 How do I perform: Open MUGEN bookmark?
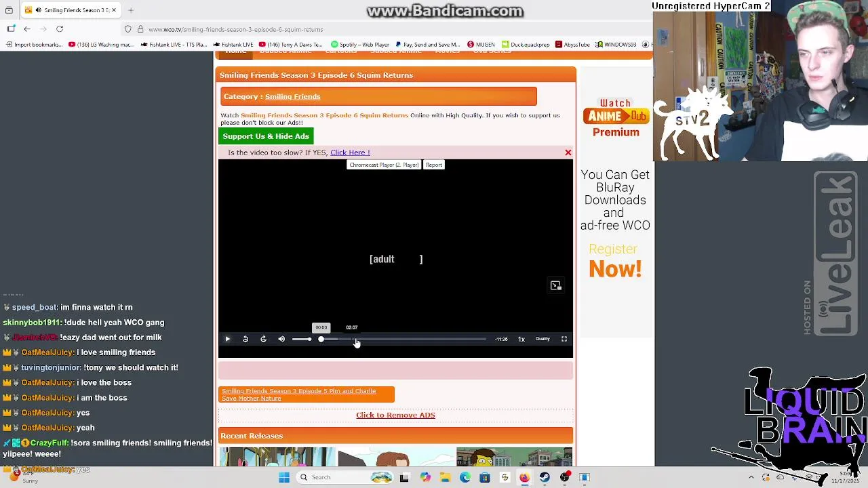(481, 45)
